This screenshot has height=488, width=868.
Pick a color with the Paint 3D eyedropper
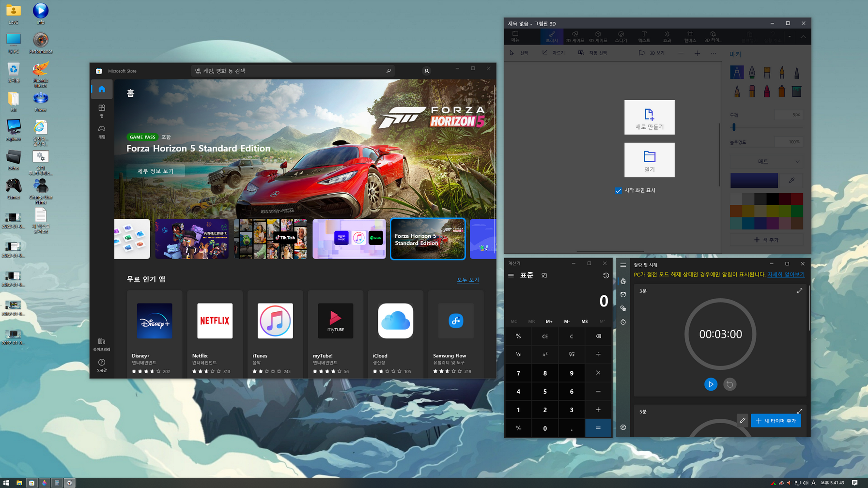(791, 181)
